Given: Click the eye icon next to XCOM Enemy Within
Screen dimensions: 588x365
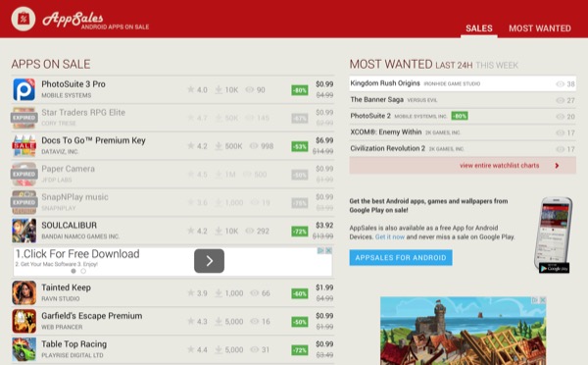Looking at the screenshot, I should click(x=561, y=132).
